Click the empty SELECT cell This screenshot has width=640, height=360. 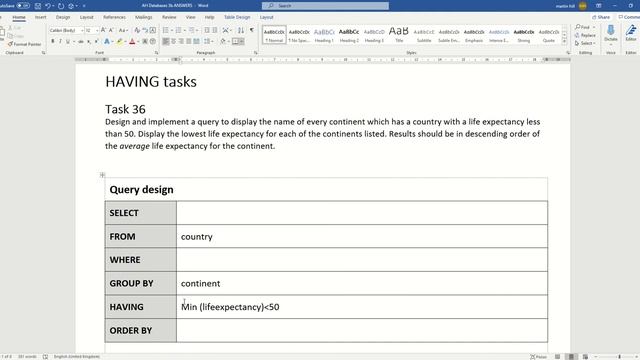pyautogui.click(x=362, y=213)
